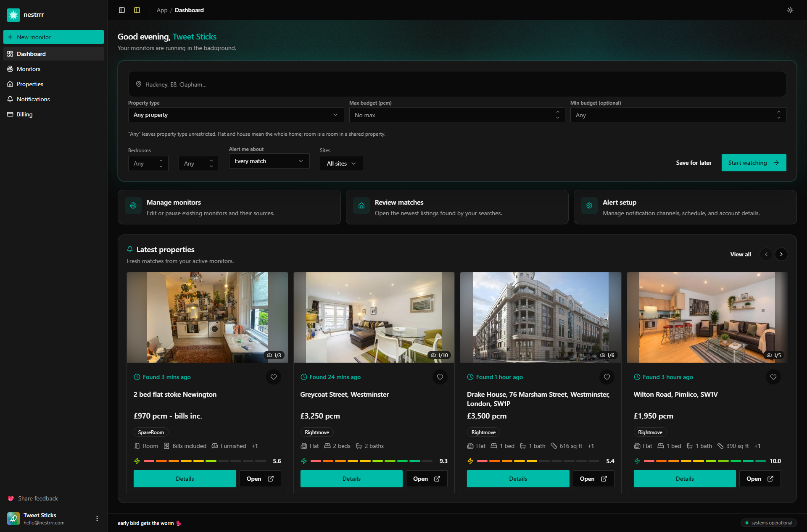Screen dimensions: 807x532
Task: Open Monitors in the sidebar
Action: click(x=54, y=69)
